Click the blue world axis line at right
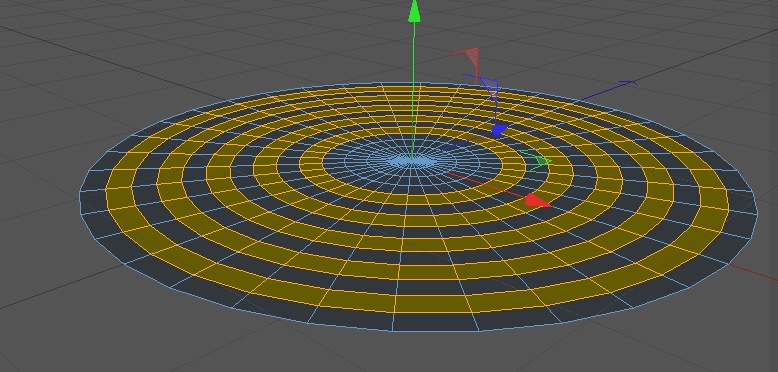 (x=608, y=91)
